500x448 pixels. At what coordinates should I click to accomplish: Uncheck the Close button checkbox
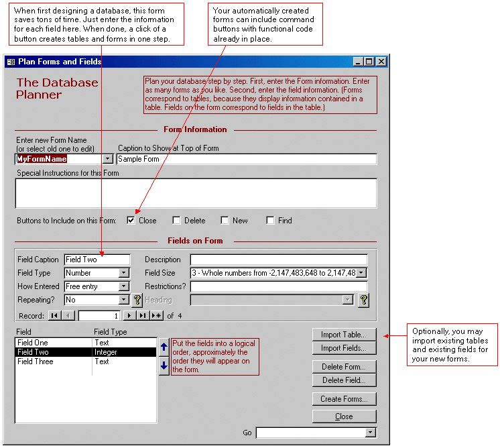click(x=131, y=220)
